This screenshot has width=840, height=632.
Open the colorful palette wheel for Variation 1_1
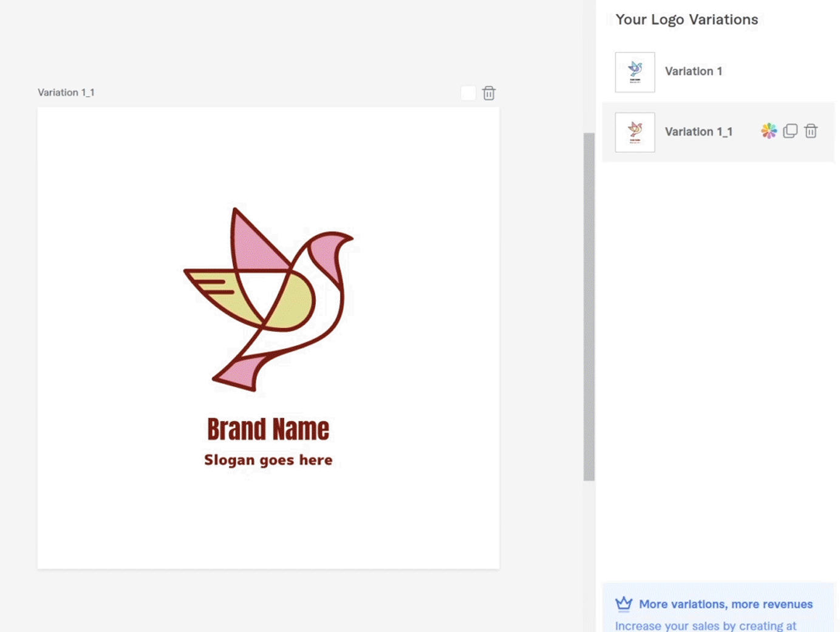coord(769,131)
